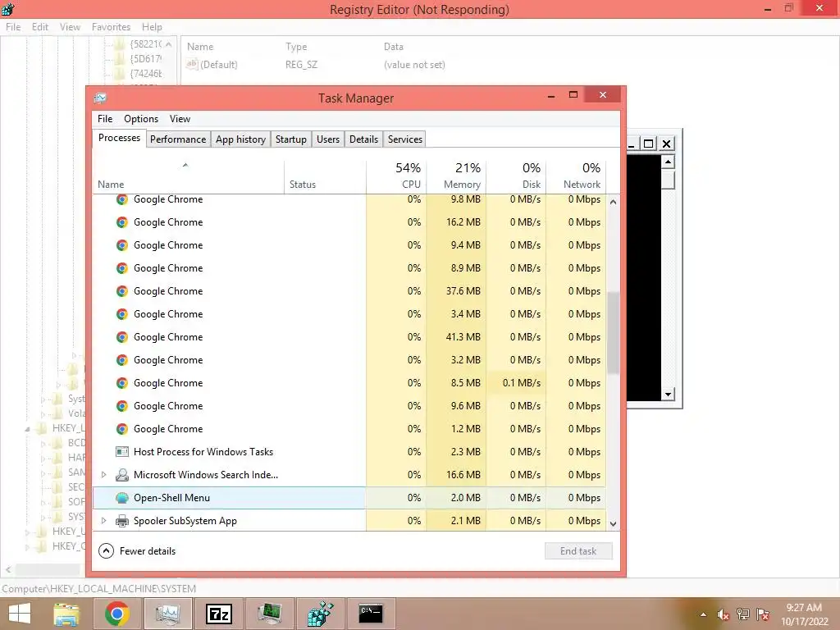Open Task Manager File menu
The width and height of the screenshot is (840, 630).
tap(105, 119)
